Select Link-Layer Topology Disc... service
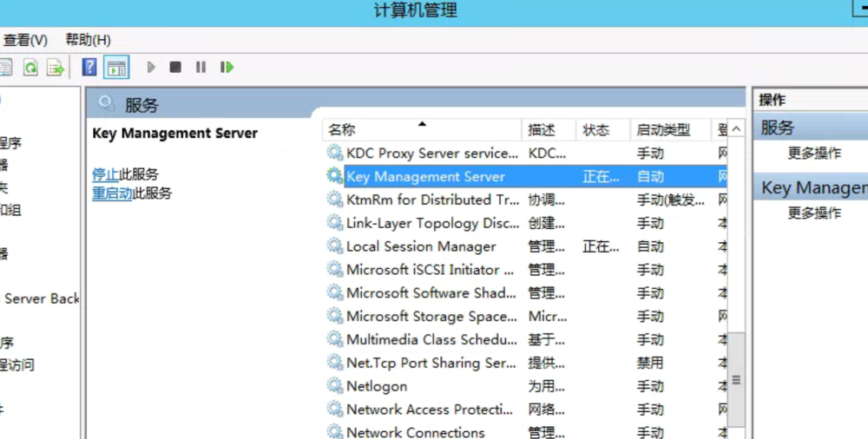The width and height of the screenshot is (868, 439). click(x=525, y=223)
